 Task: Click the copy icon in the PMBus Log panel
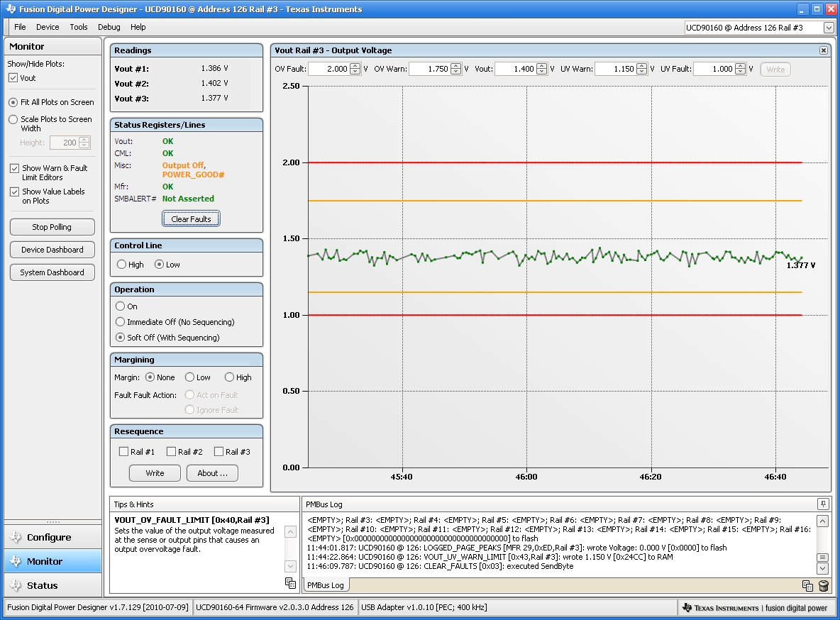807,586
